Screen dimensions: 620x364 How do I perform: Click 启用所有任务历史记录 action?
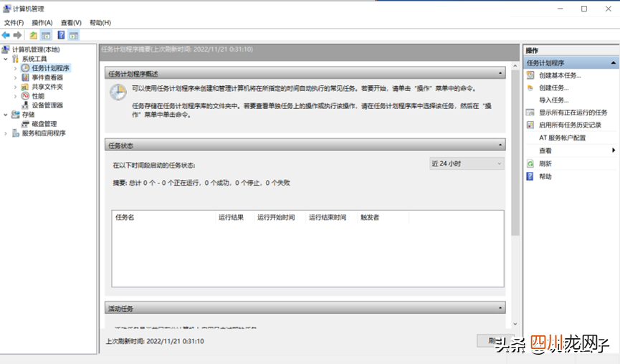point(570,125)
